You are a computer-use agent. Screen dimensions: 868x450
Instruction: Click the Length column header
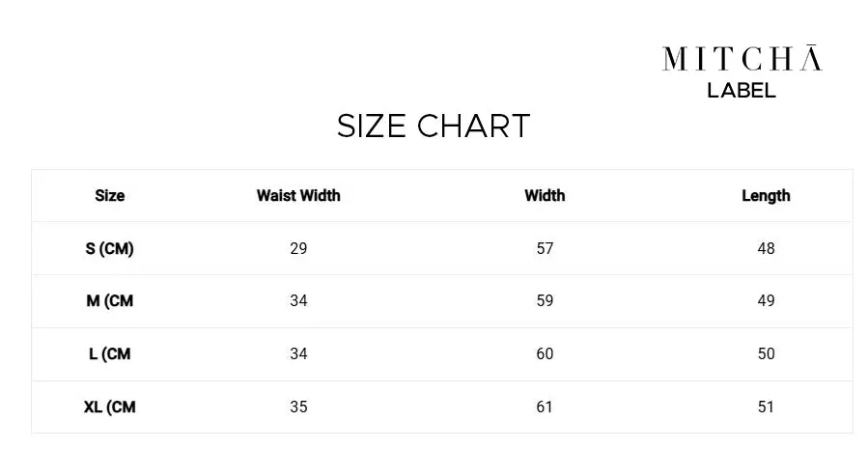click(x=767, y=196)
